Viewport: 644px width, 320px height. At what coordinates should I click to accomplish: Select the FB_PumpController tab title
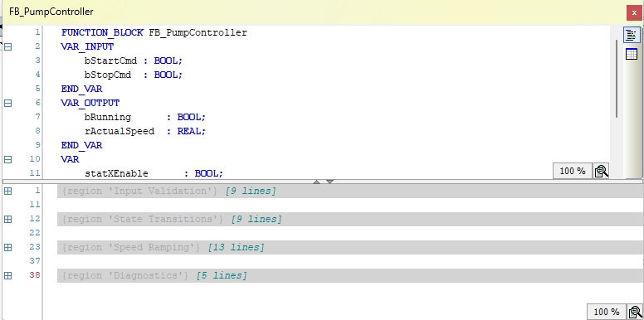click(51, 12)
